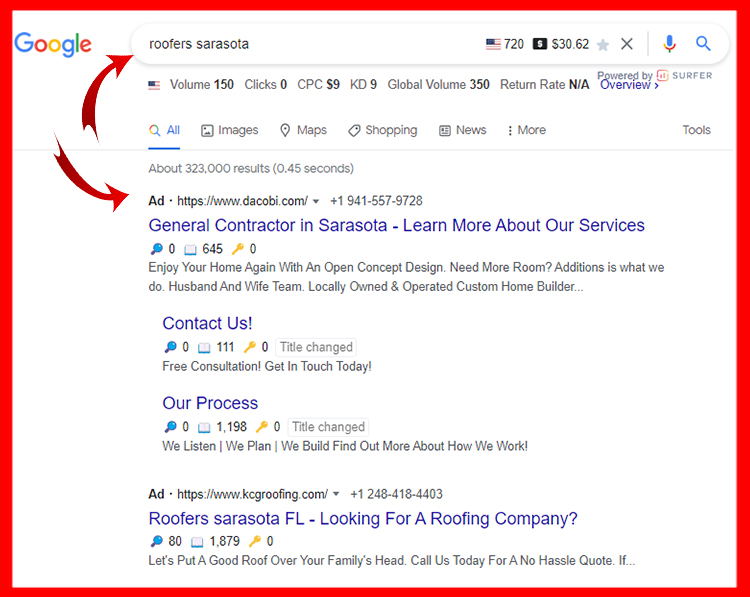Image resolution: width=750 pixels, height=597 pixels.
Task: Click the US flag next to Volume 150
Action: coord(154,85)
